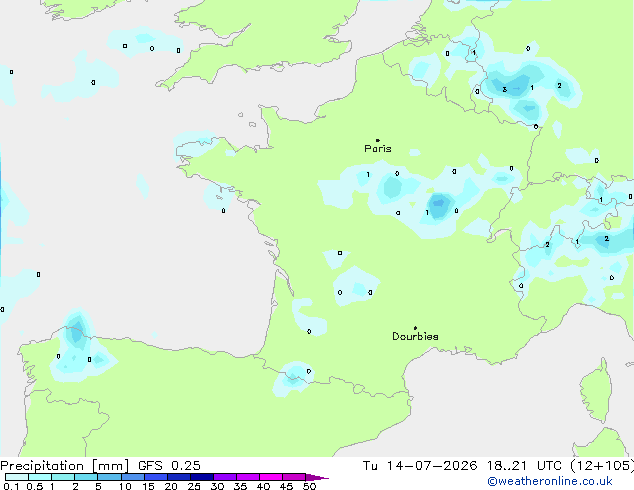Click the 'GFS 0.25' model label
Viewport: 634px width, 490px height.
tap(169, 466)
